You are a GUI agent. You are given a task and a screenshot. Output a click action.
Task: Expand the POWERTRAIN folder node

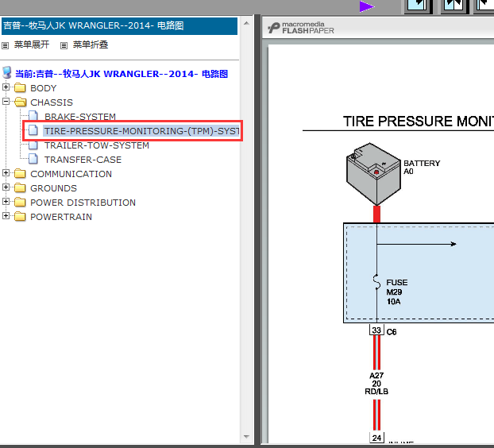6,215
